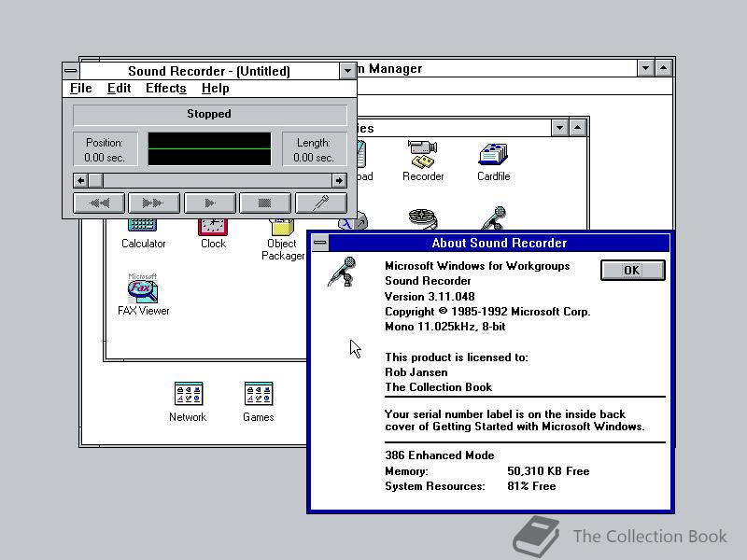The height and width of the screenshot is (560, 747).
Task: Click the waveform display area
Action: (x=208, y=148)
